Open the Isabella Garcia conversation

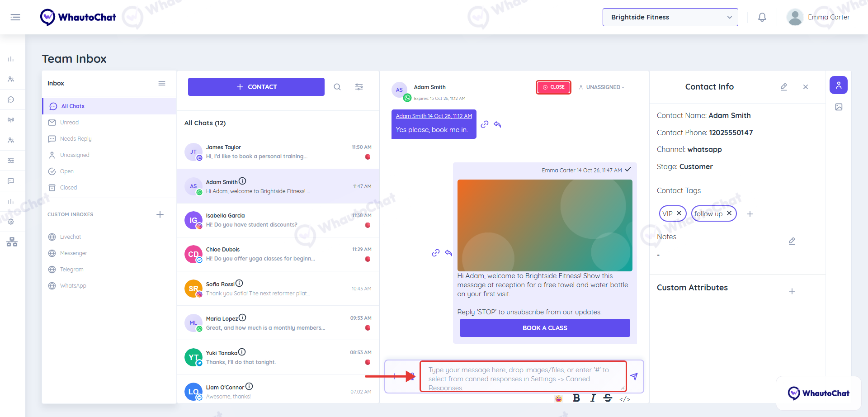click(x=278, y=220)
